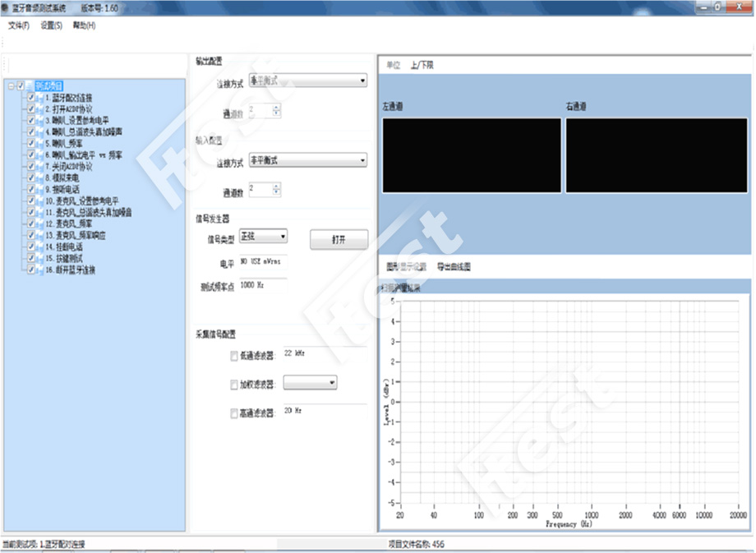The image size is (756, 553).
Task: Open the 加权滤波器 type dropdown
Action: click(x=310, y=383)
